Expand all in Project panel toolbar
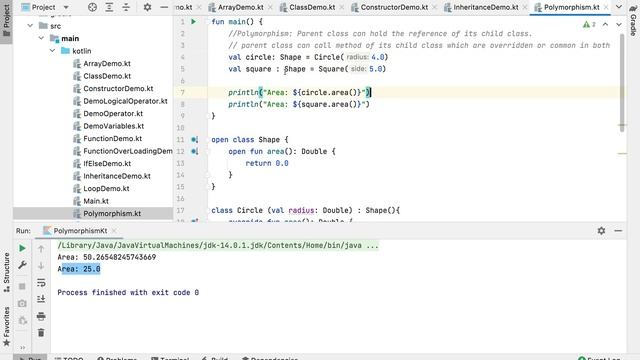 click(109, 7)
